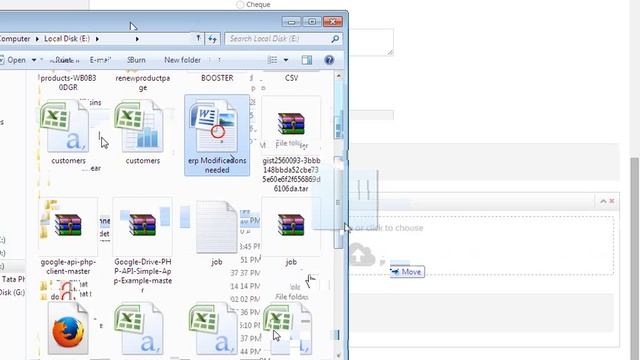Select the CSV item
The width and height of the screenshot is (640, 360).
pyautogui.click(x=291, y=78)
